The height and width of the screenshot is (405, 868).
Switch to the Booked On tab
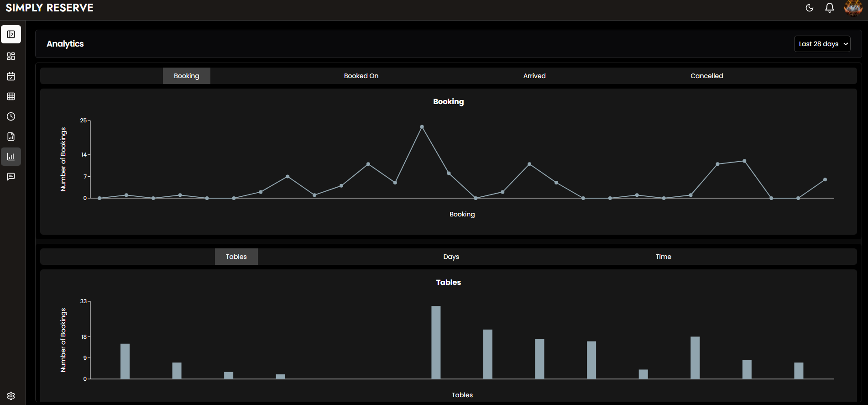tap(361, 76)
